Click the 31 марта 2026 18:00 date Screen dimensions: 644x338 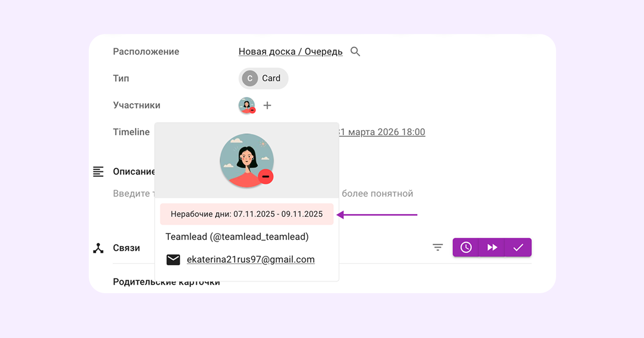(x=382, y=132)
